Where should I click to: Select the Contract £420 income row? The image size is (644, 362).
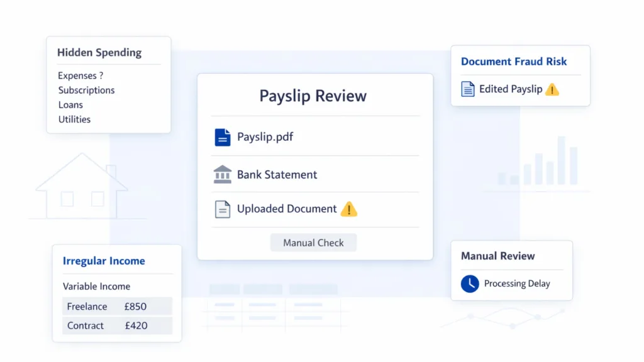(x=117, y=326)
